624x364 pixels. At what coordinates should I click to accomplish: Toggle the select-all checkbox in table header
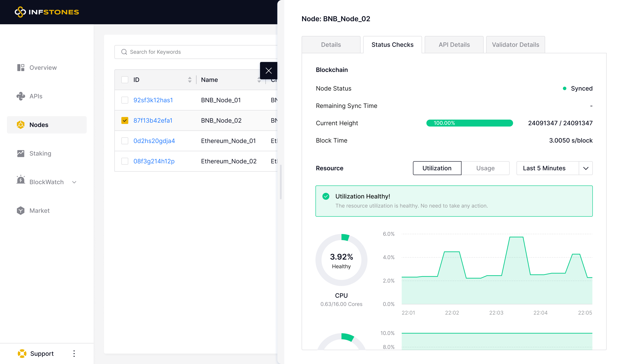pos(125,80)
